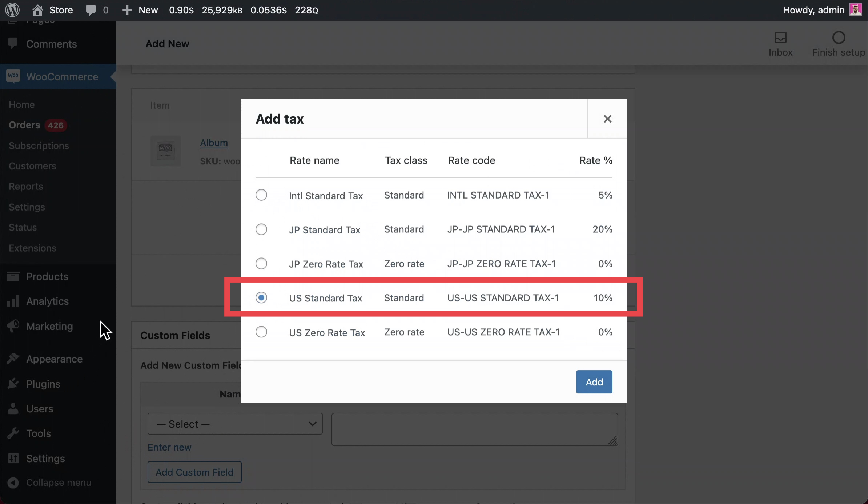Choose the JP Standard Tax rate option

tap(261, 229)
